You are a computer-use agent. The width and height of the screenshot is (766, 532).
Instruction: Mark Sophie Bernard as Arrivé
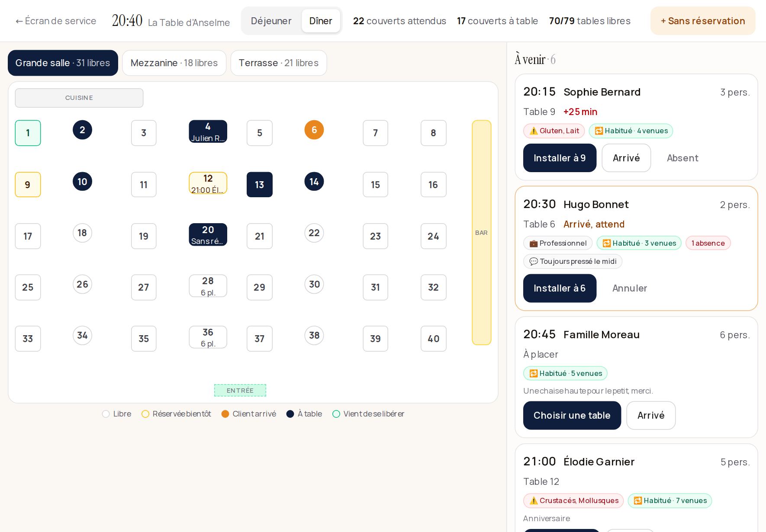(626, 158)
